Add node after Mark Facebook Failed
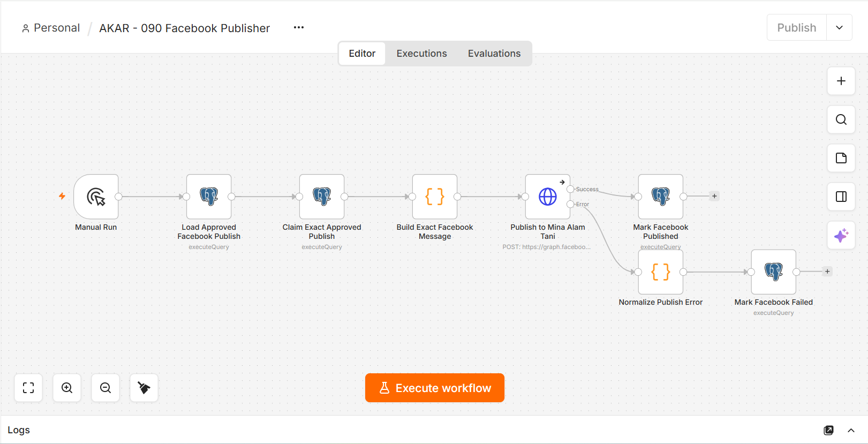Image resolution: width=868 pixels, height=444 pixels. (x=827, y=272)
